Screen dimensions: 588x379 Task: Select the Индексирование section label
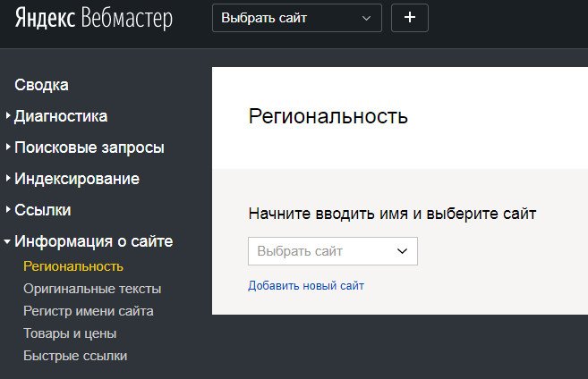point(77,179)
